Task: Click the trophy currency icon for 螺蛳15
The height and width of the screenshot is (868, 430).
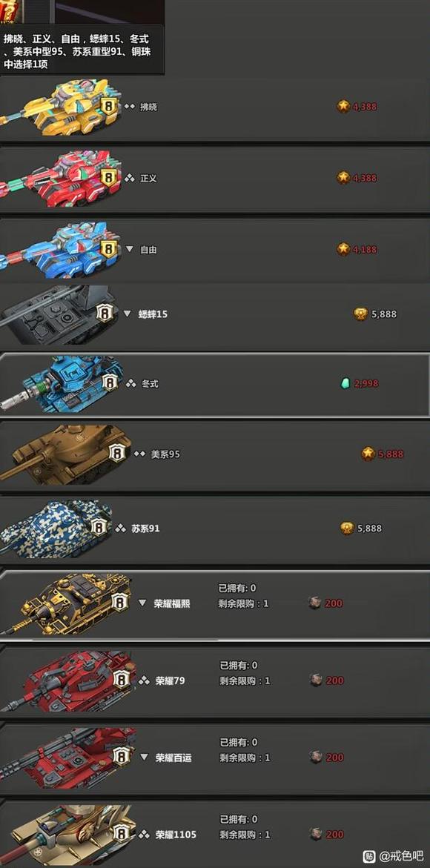Action: click(361, 314)
